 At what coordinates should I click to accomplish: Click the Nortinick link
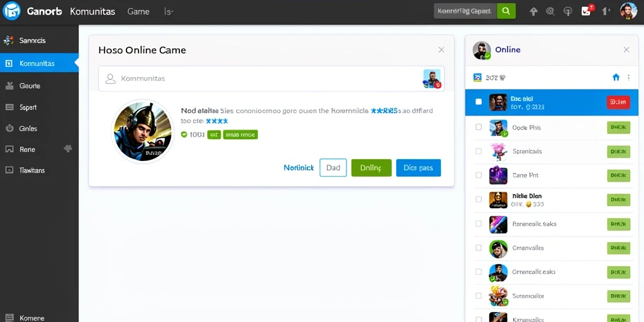click(299, 167)
